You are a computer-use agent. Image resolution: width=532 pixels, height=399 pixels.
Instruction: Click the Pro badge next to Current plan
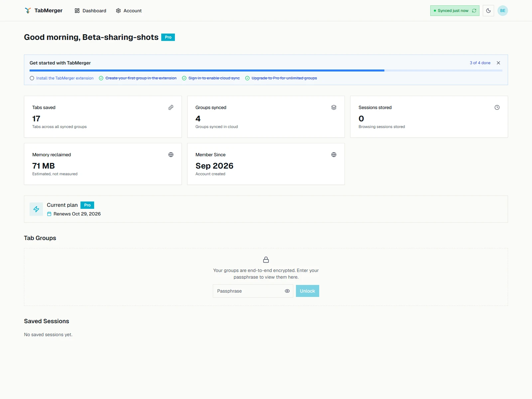click(87, 205)
